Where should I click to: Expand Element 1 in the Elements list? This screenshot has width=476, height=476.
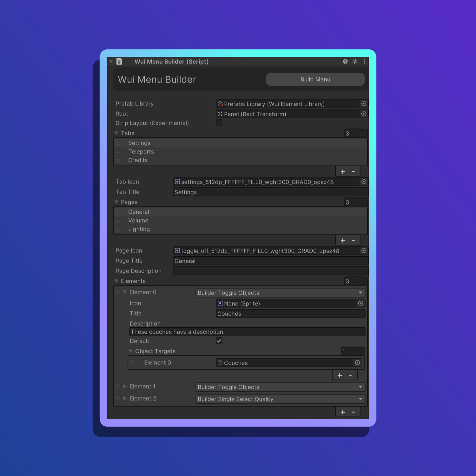(x=125, y=387)
